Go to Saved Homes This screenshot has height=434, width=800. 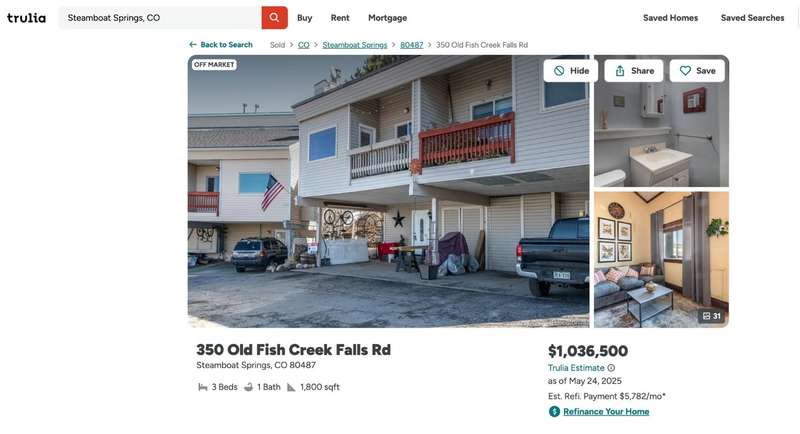pos(670,18)
